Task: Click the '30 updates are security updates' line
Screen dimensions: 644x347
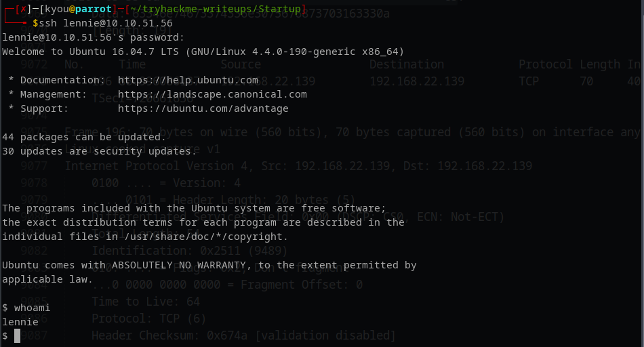Action: [x=100, y=151]
